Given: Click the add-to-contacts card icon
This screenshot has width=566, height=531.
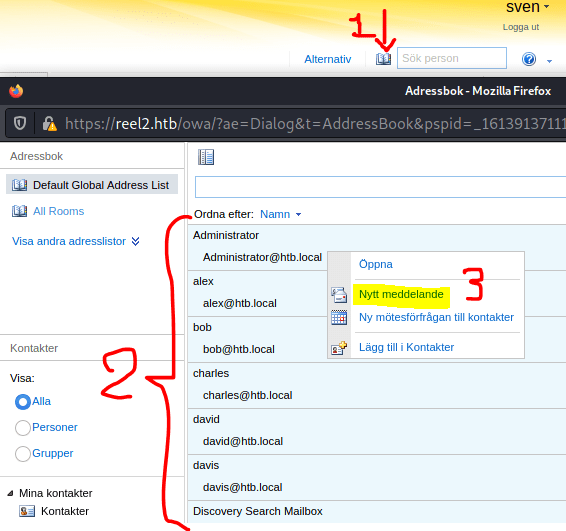Looking at the screenshot, I should (339, 348).
